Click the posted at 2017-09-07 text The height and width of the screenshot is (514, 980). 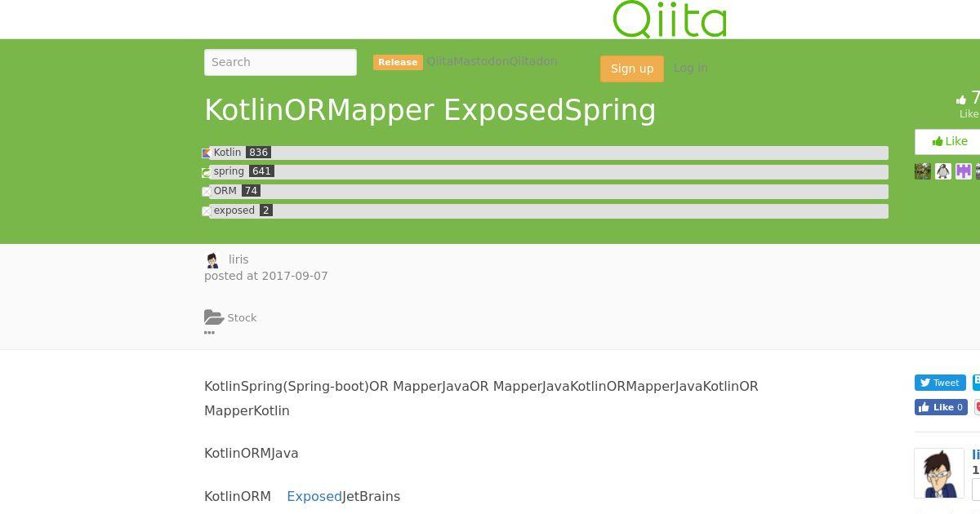click(266, 276)
